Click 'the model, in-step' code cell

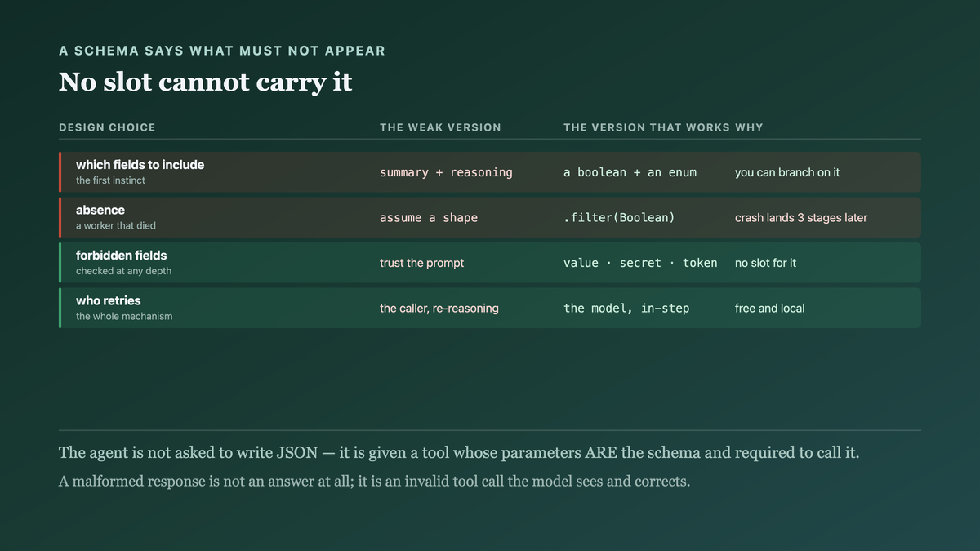coord(626,309)
